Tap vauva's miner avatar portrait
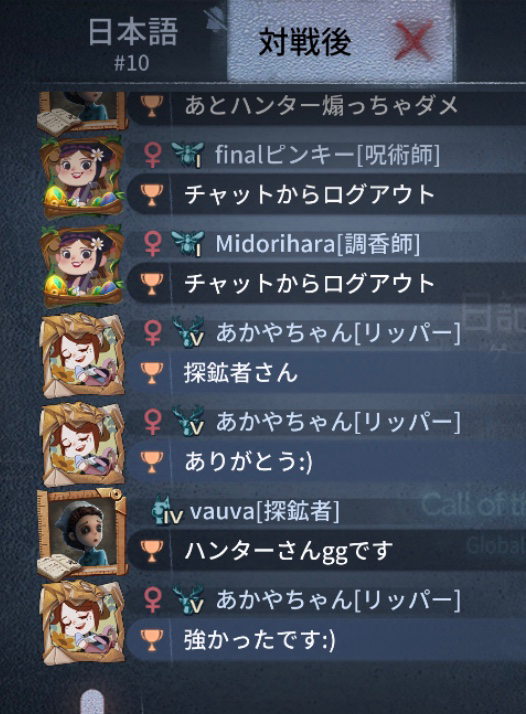This screenshot has width=526, height=714. pyautogui.click(x=82, y=535)
